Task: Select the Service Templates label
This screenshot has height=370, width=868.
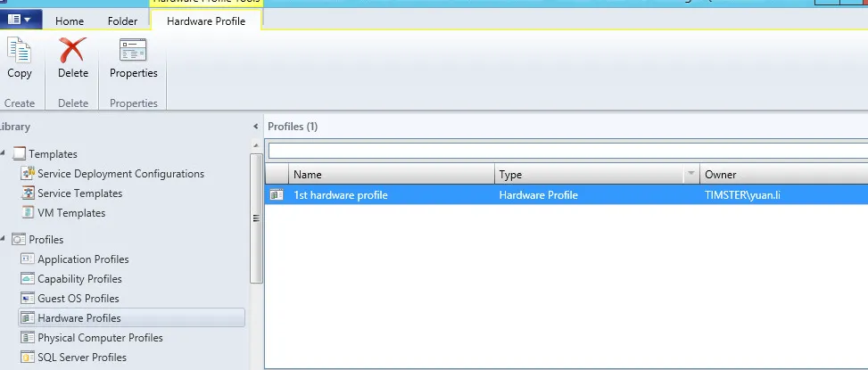Action: [79, 193]
